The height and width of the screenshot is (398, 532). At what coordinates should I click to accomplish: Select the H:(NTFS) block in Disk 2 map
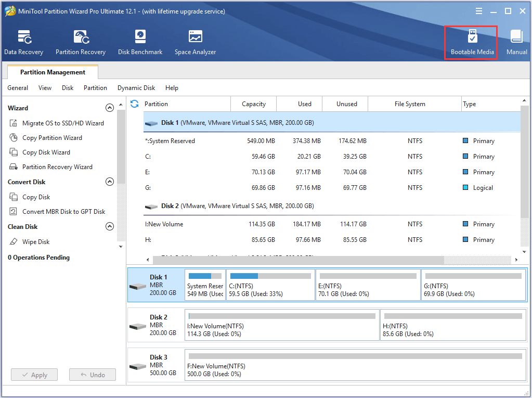click(x=453, y=325)
